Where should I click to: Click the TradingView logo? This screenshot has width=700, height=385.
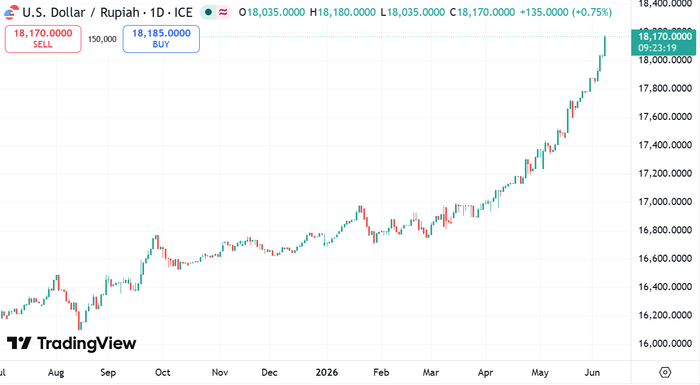tap(71, 343)
